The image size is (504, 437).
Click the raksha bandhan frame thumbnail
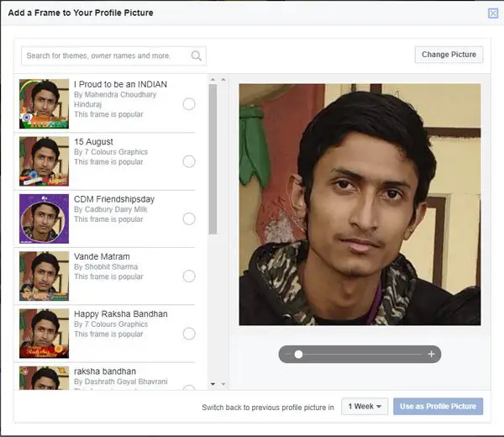pos(44,378)
